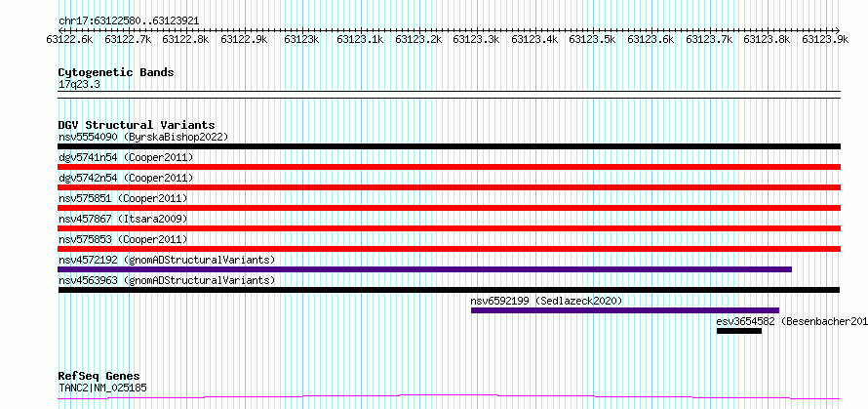Click the 63123.1k ruler tick label
The height and width of the screenshot is (409, 868).
click(361, 39)
